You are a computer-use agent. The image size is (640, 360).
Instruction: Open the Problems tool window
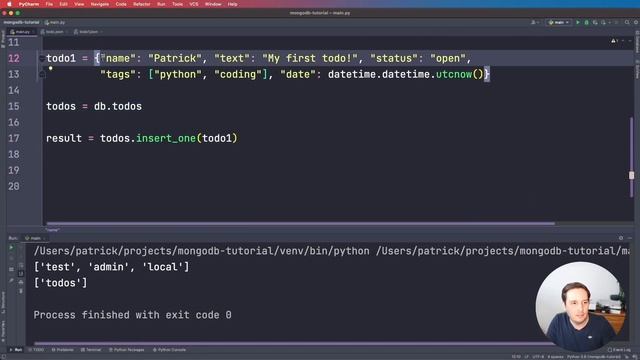(63, 350)
